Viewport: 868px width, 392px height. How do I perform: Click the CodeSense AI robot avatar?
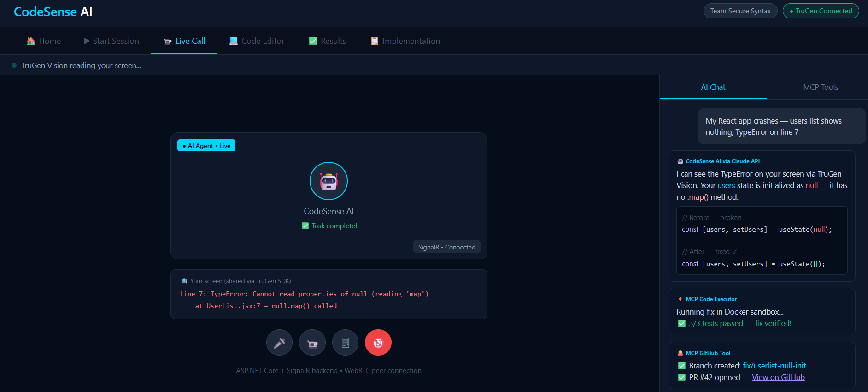pos(328,181)
